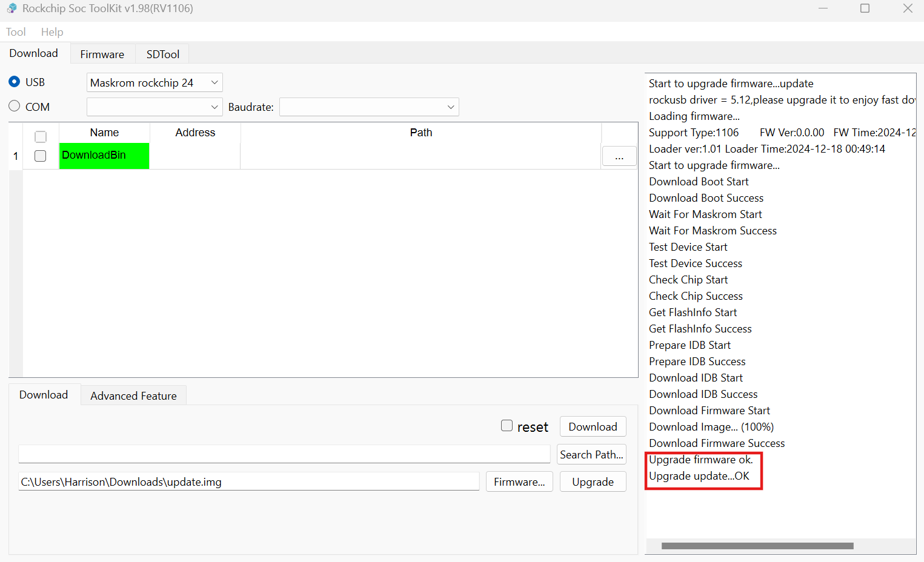
Task: Click the Upgrade button
Action: 593,482
